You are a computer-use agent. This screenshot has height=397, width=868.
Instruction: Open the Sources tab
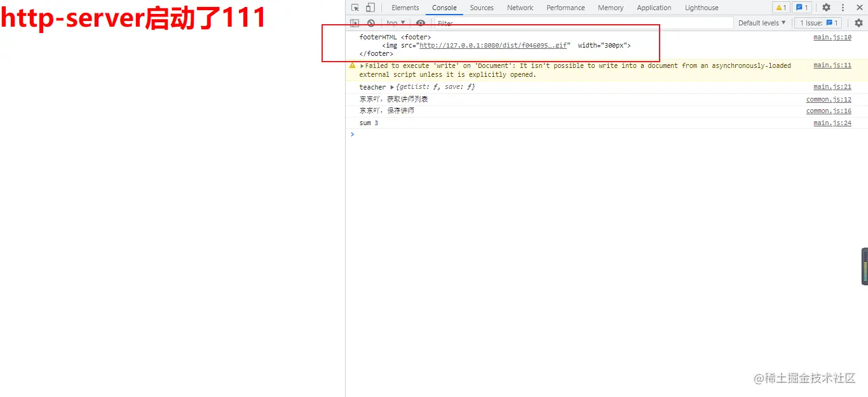[482, 8]
